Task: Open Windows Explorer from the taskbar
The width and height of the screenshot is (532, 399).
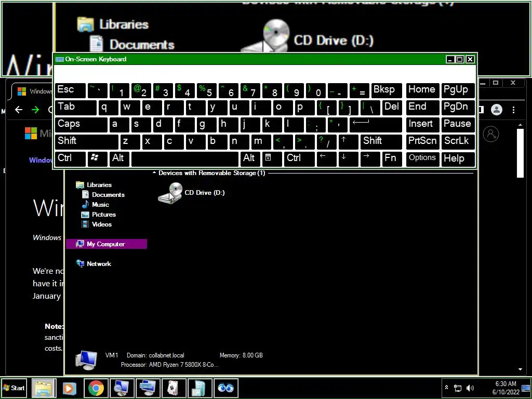Action: click(x=44, y=388)
